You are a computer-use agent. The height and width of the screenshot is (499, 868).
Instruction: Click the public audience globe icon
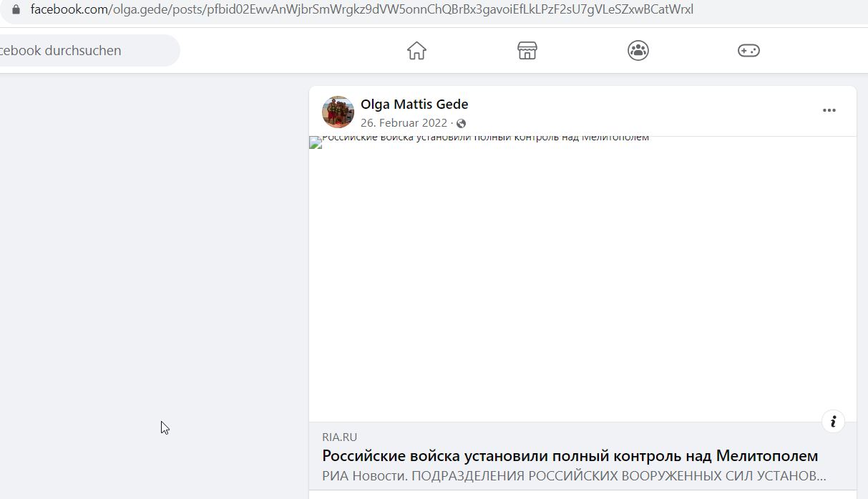[462, 124]
